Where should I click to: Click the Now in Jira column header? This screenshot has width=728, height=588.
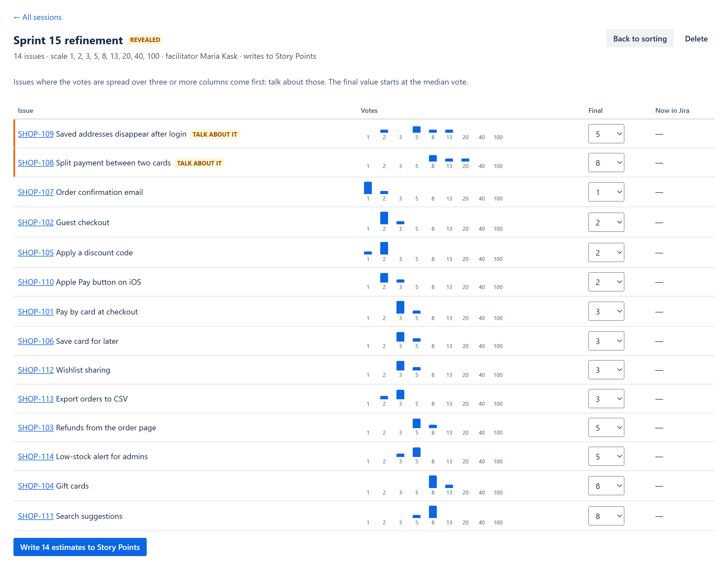click(672, 110)
